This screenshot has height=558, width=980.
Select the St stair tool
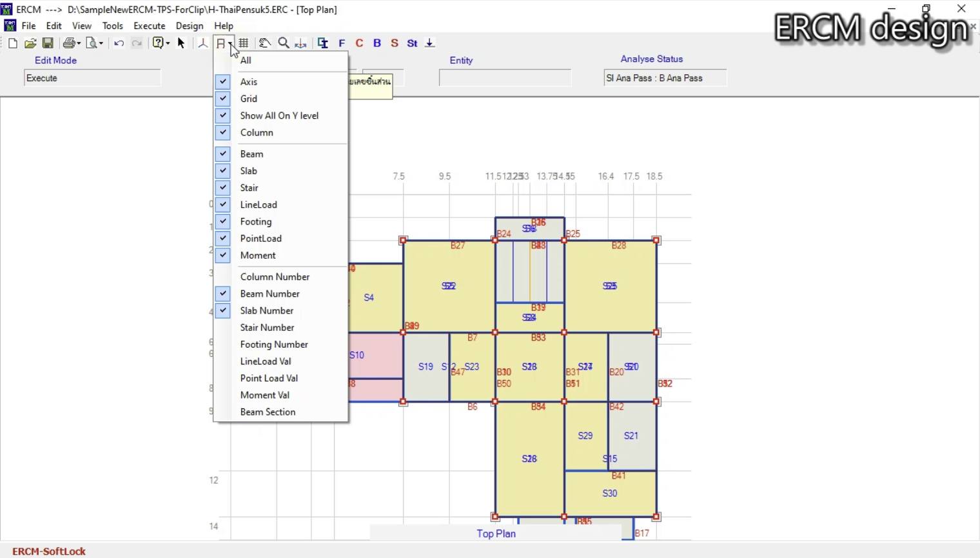click(x=413, y=43)
